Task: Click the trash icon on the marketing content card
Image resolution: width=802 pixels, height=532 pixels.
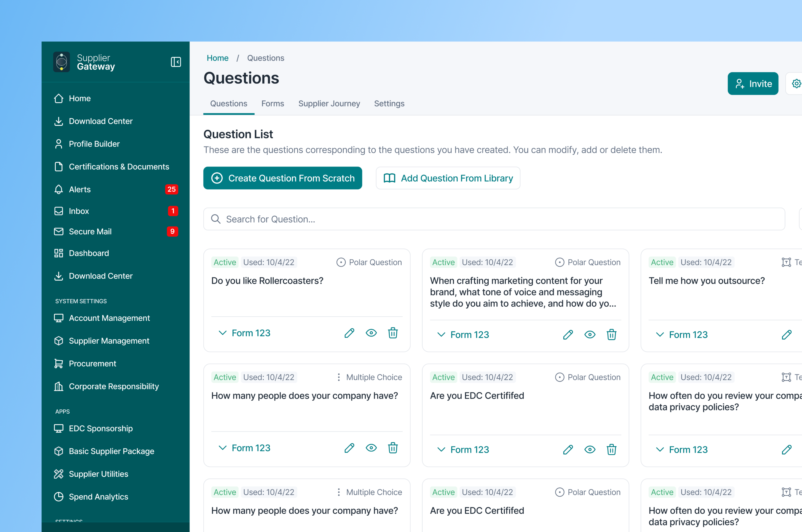Action: (x=611, y=335)
